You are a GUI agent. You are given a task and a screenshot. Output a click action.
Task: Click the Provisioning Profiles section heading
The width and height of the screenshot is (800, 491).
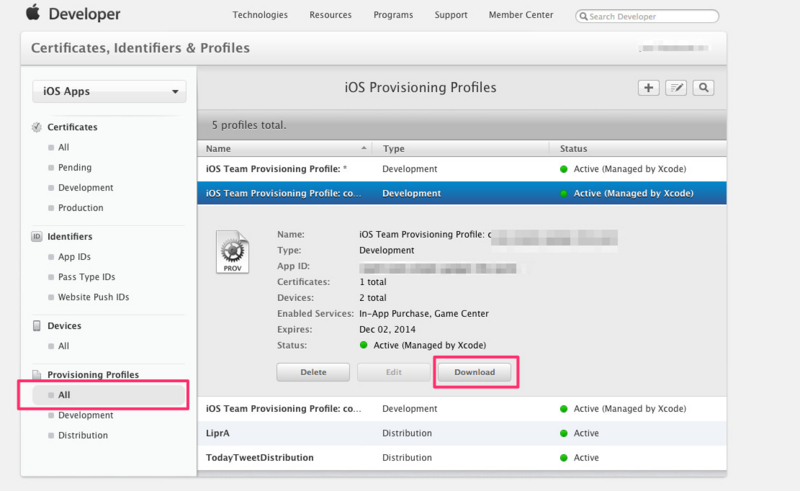click(x=93, y=375)
